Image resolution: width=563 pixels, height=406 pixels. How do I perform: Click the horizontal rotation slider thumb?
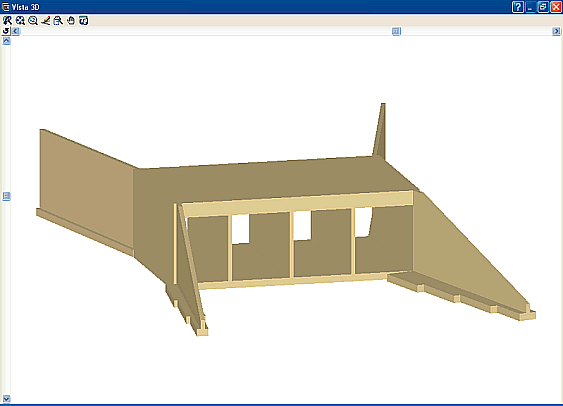396,31
